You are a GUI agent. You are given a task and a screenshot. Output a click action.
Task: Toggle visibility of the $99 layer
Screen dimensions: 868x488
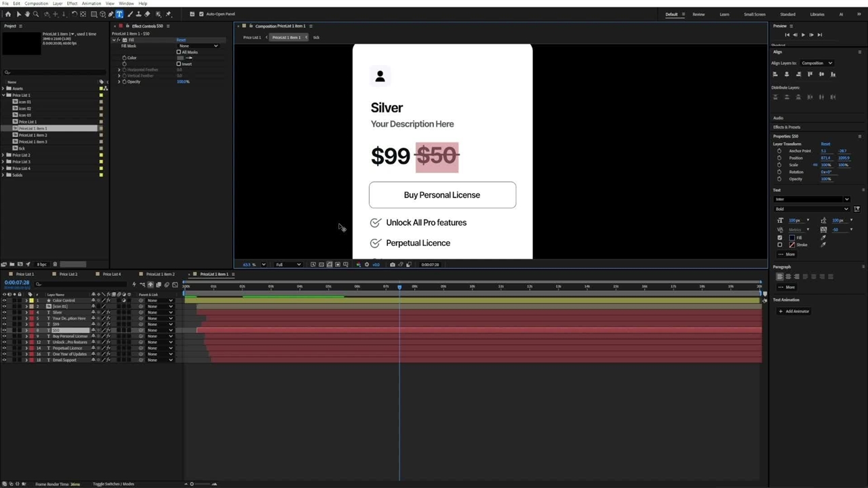[4, 324]
